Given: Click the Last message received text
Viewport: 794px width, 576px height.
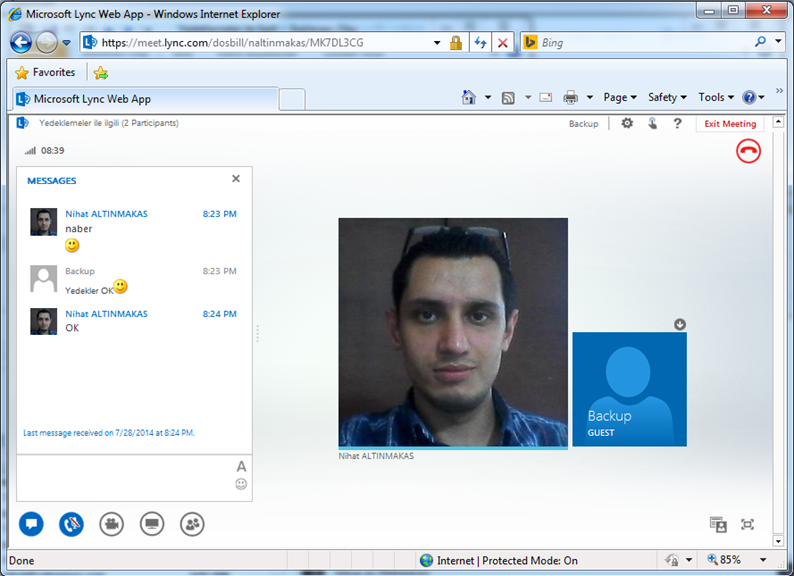Looking at the screenshot, I should 109,433.
